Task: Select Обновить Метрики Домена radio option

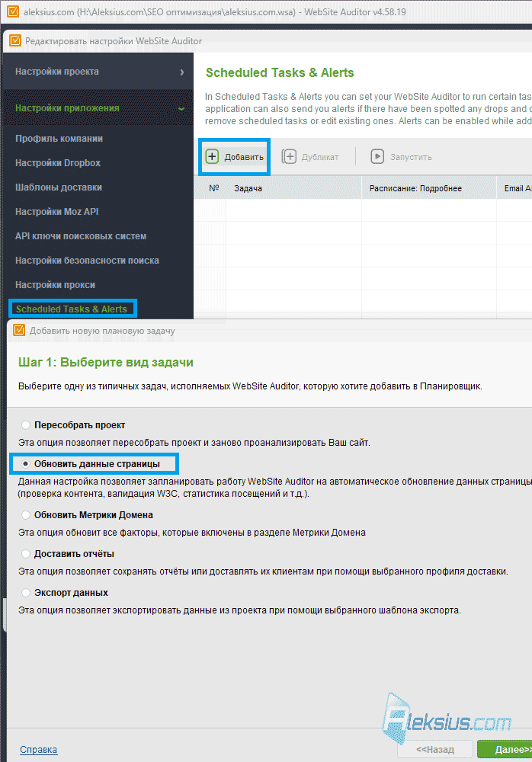Action: coord(26,515)
